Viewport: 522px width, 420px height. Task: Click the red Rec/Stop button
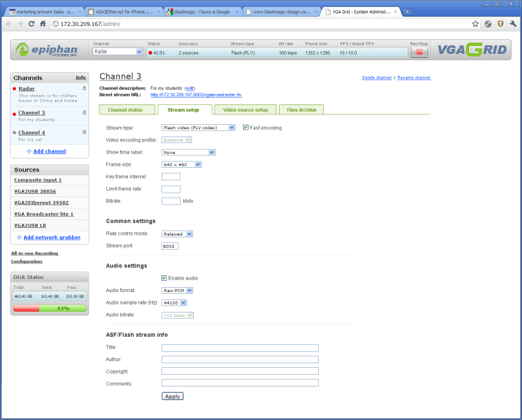tap(419, 52)
